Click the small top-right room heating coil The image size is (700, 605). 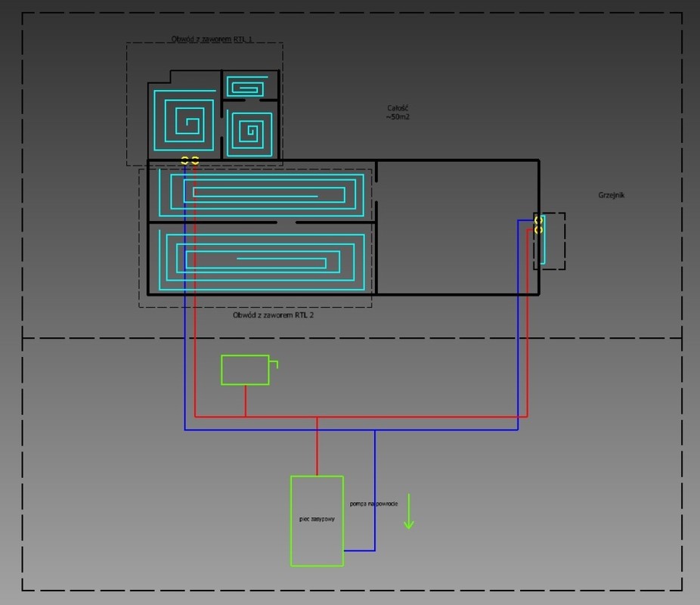coord(246,86)
